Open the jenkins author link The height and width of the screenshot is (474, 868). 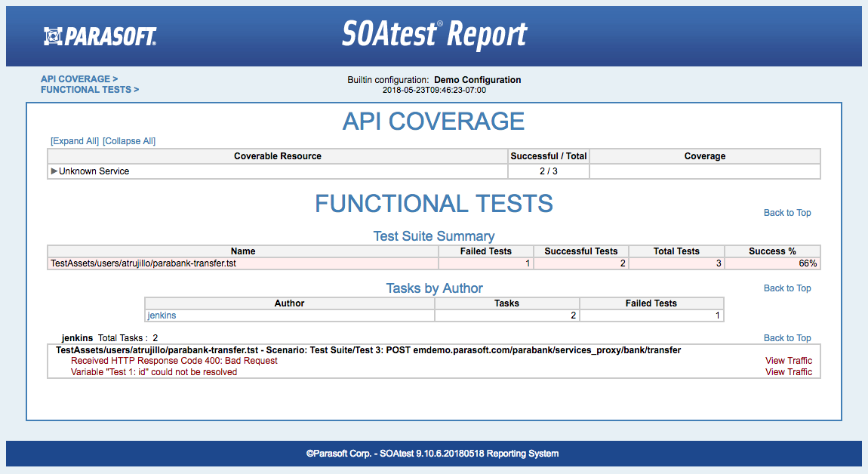click(162, 315)
